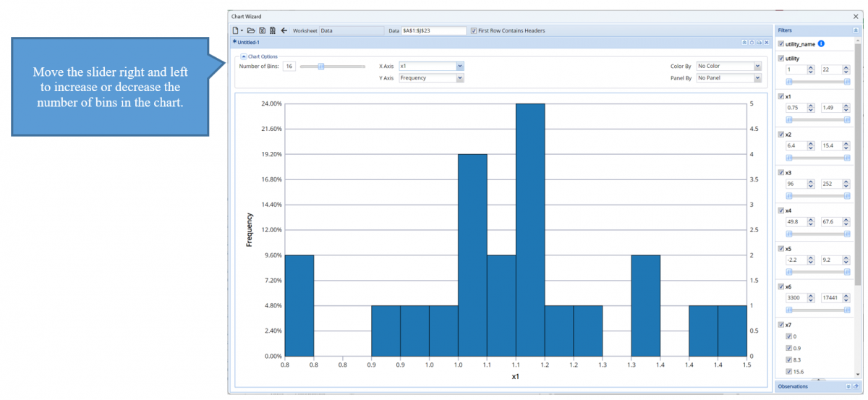Open the X Axis dropdown

pyautogui.click(x=459, y=67)
